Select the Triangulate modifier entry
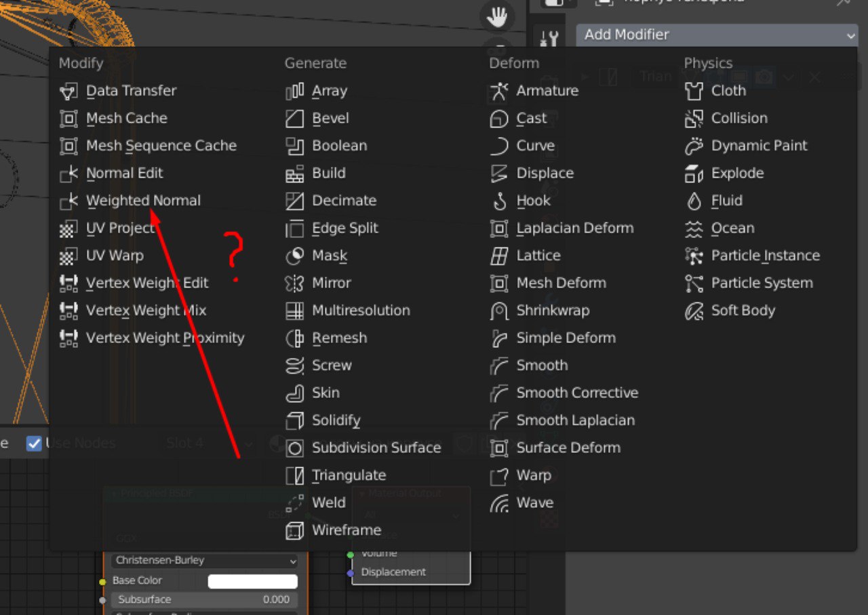 [x=349, y=475]
